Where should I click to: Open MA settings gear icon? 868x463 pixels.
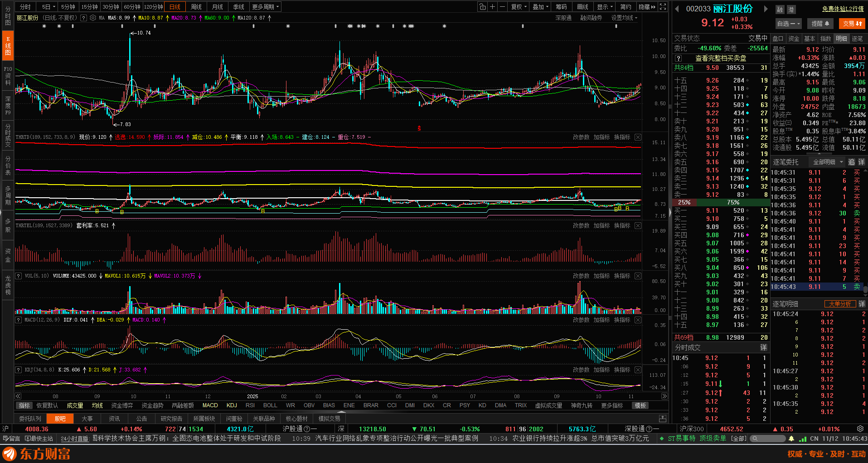point(93,18)
